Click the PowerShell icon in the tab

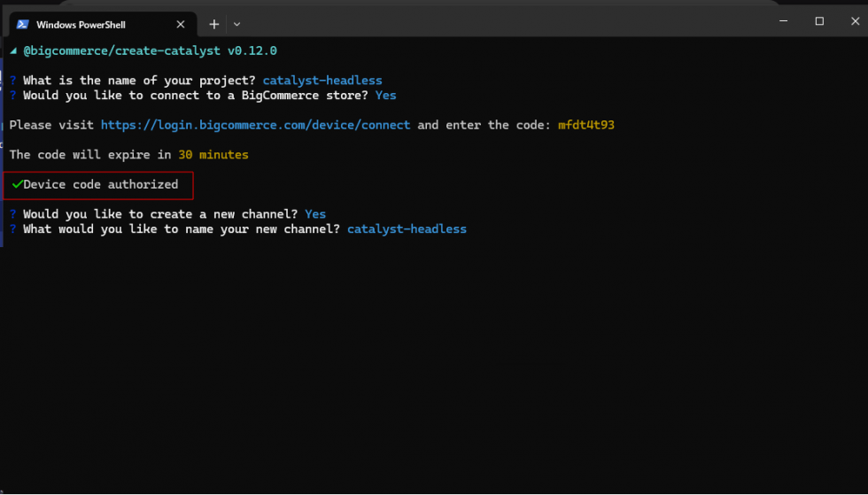[x=23, y=25]
